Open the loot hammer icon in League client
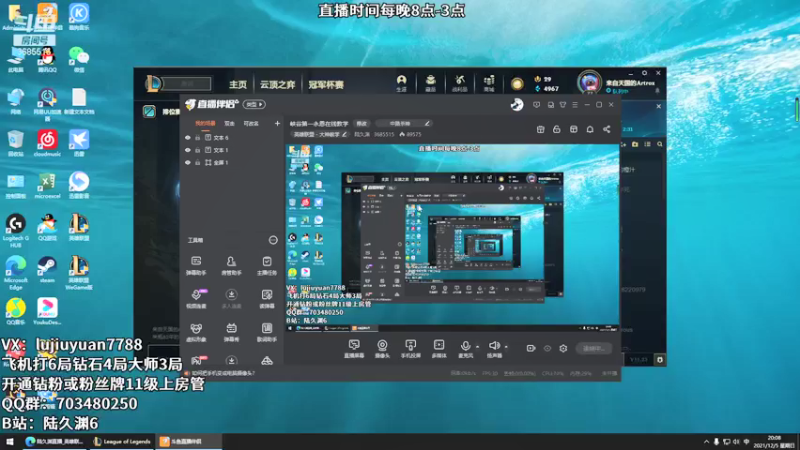Screen dimensions: 800x450 pos(460,83)
